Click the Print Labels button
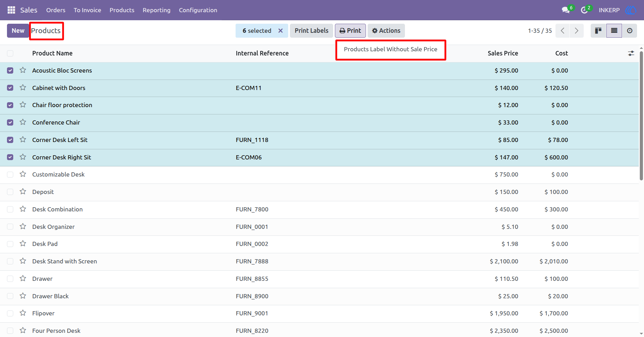This screenshot has height=337, width=644. [x=312, y=31]
